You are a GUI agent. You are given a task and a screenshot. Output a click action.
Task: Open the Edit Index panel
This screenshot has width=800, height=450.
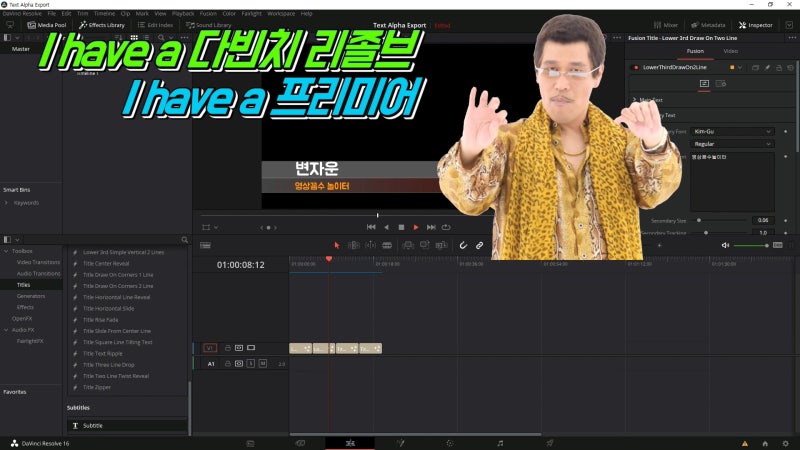156,25
